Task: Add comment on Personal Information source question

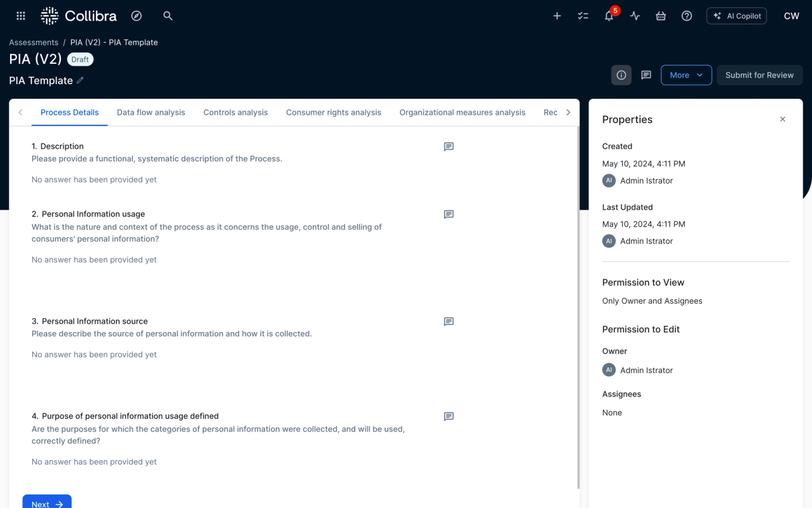Action: click(449, 322)
